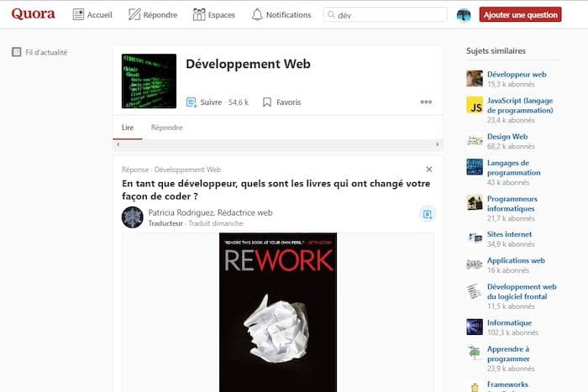Click the Quora logo
The width and height of the screenshot is (588, 392).
pos(33,14)
